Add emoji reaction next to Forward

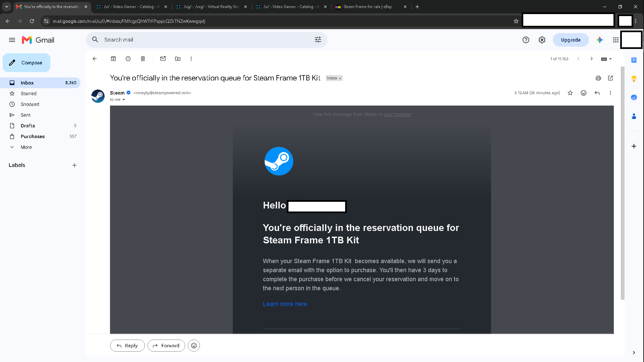point(194,346)
